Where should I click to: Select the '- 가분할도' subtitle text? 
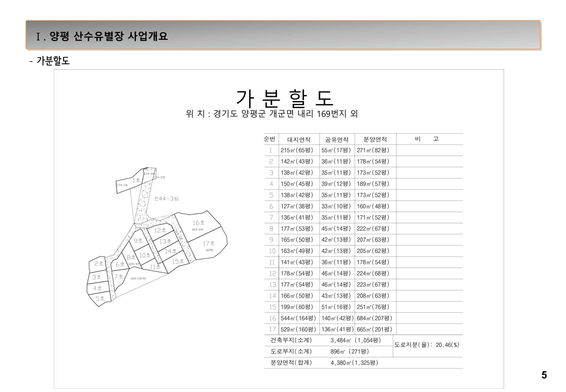pos(49,61)
